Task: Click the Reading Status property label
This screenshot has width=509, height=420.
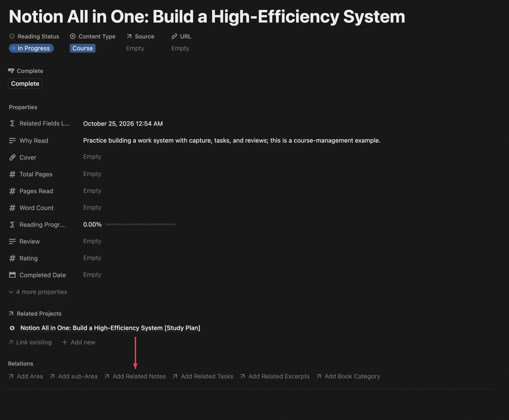Action: (38, 36)
